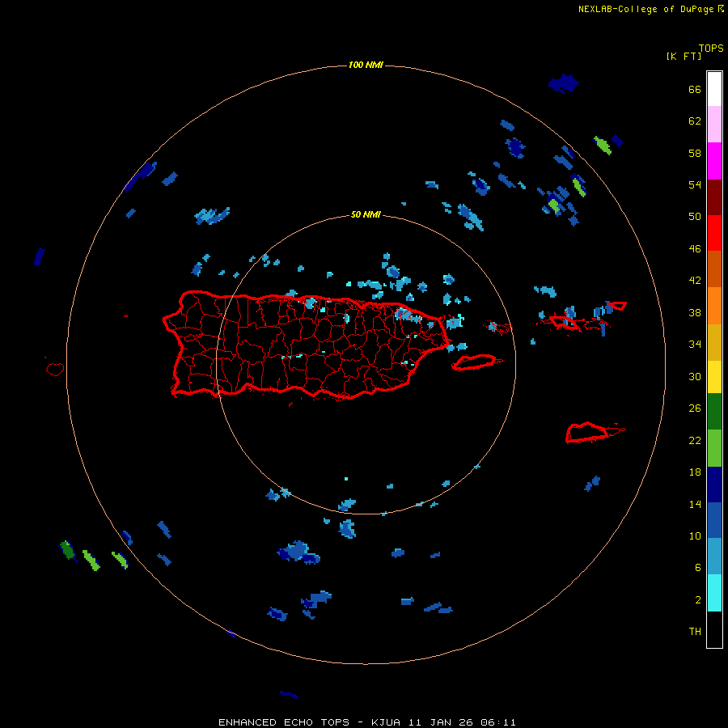Viewport: 728px width, 728px height.
Task: Click the 62 legend value
Action: pyautogui.click(x=695, y=121)
